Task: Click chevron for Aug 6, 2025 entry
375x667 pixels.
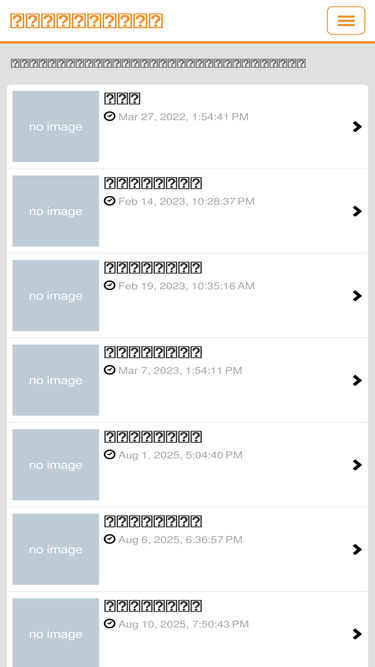Action: (x=357, y=550)
